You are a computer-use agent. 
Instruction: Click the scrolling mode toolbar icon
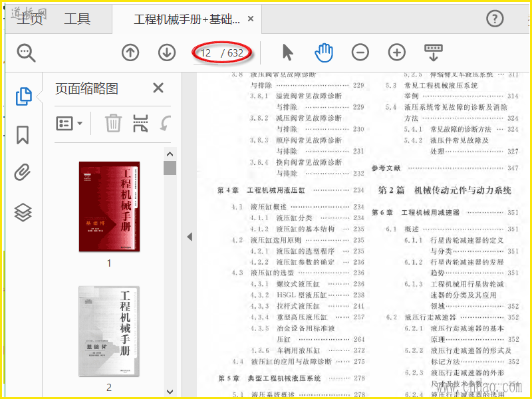pos(434,53)
